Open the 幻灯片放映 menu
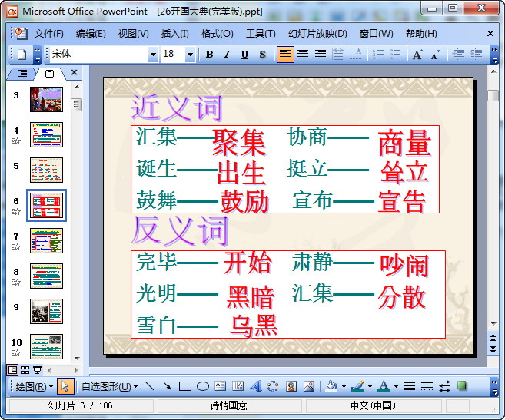Image resolution: width=505 pixels, height=420 pixels. point(317,34)
